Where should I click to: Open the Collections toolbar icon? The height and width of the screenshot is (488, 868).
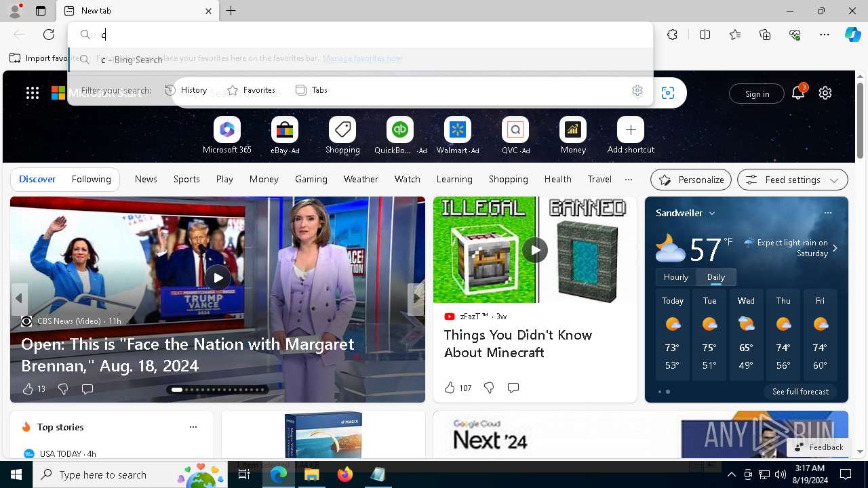point(765,35)
